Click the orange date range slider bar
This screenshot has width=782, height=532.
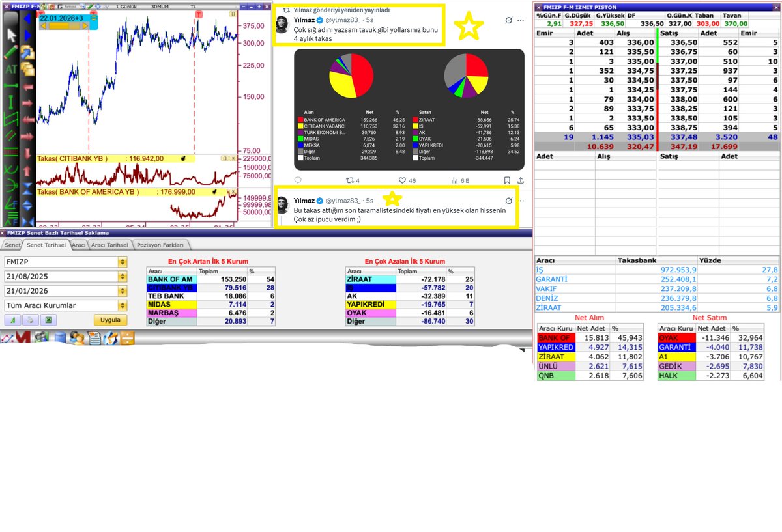(64, 26)
